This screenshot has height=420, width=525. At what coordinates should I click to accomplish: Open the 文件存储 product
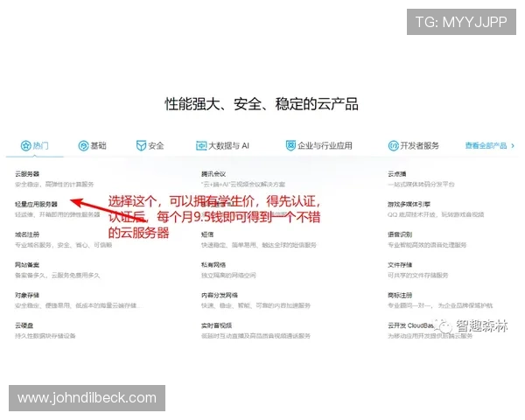[x=400, y=265]
